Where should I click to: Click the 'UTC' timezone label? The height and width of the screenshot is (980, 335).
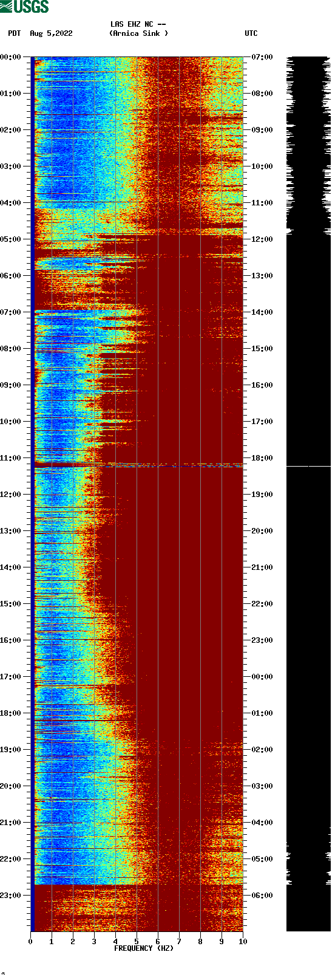point(251,33)
